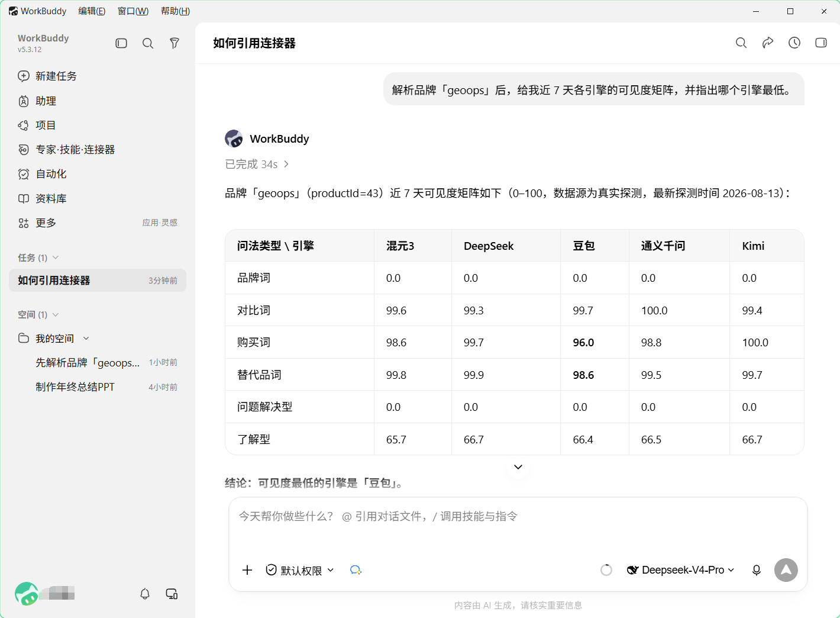Select the 对比词 row label
840x618 pixels.
point(254,310)
